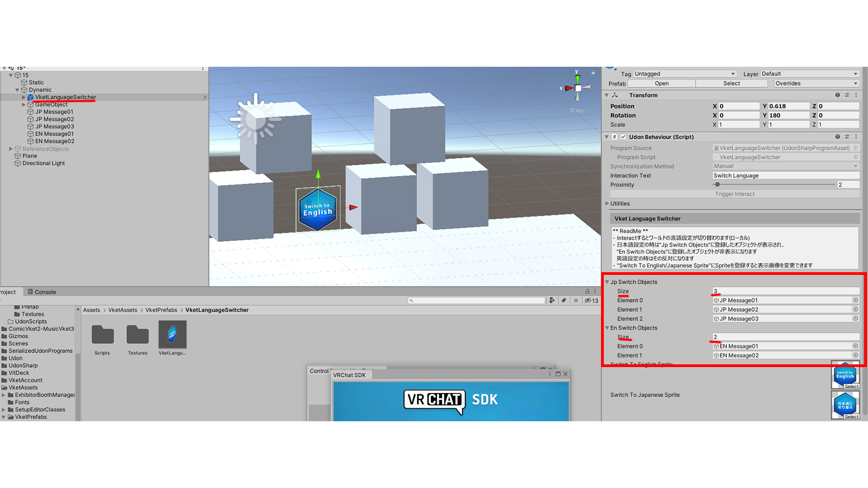
Task: Collapse the Transform component foldout
Action: 607,95
